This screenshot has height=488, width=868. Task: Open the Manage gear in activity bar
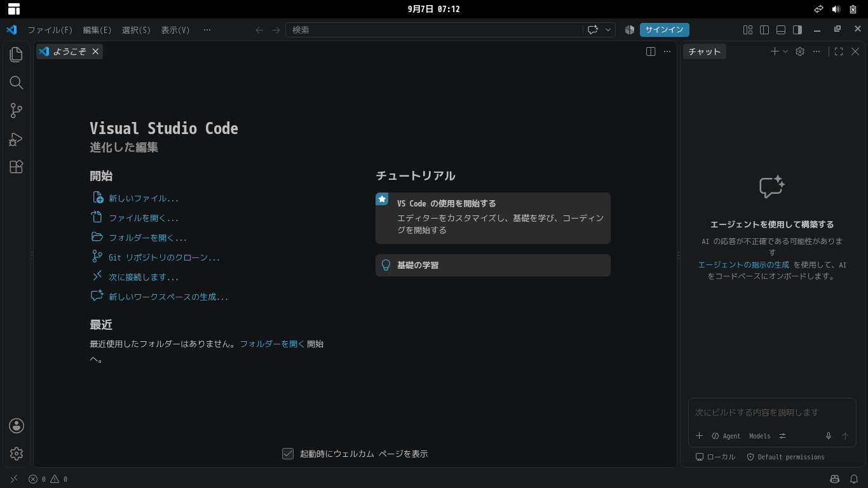(x=17, y=454)
